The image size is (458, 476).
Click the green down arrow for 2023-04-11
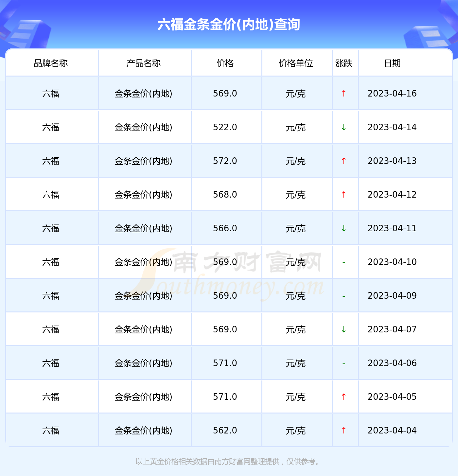pos(343,228)
